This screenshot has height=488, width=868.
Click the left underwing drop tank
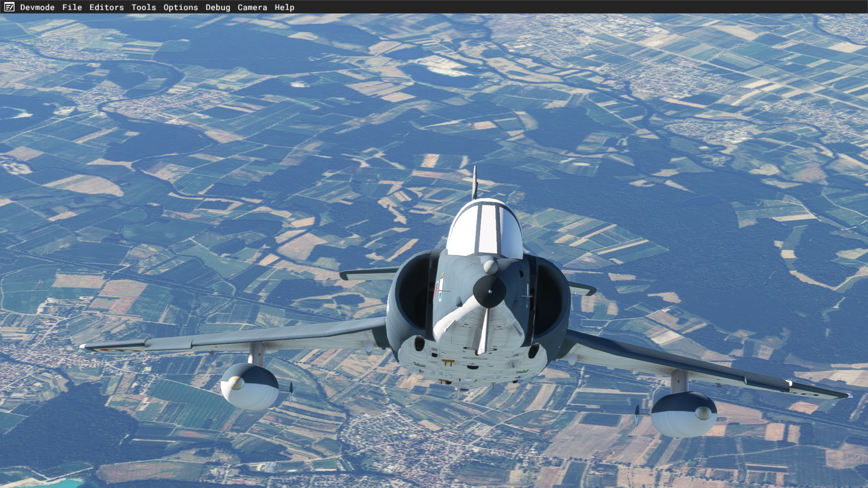(249, 386)
